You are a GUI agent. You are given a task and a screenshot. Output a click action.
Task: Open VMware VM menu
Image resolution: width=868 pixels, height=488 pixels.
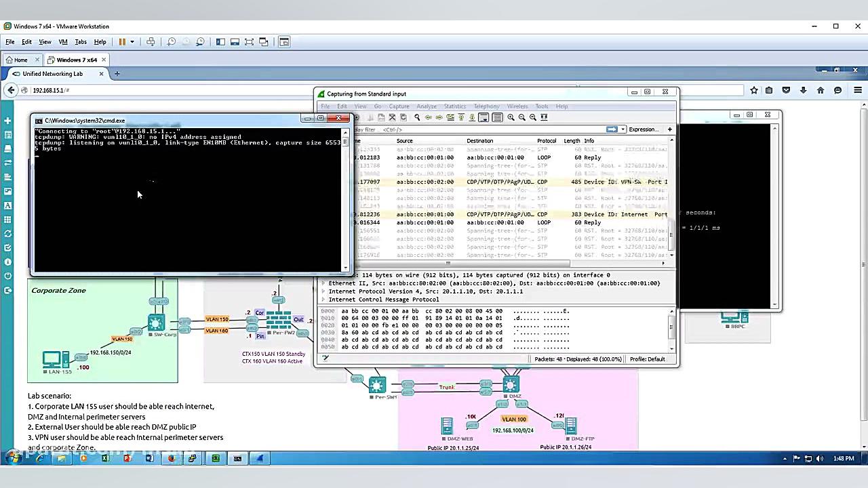point(63,42)
